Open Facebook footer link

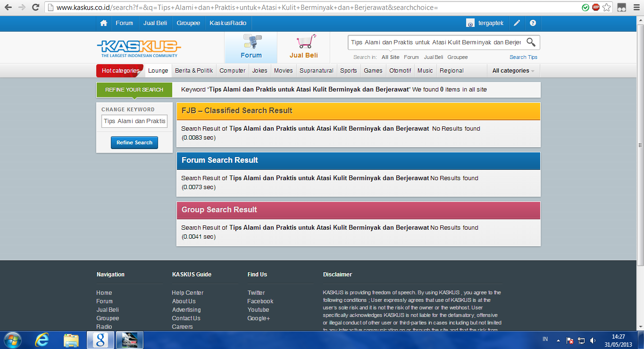260,301
